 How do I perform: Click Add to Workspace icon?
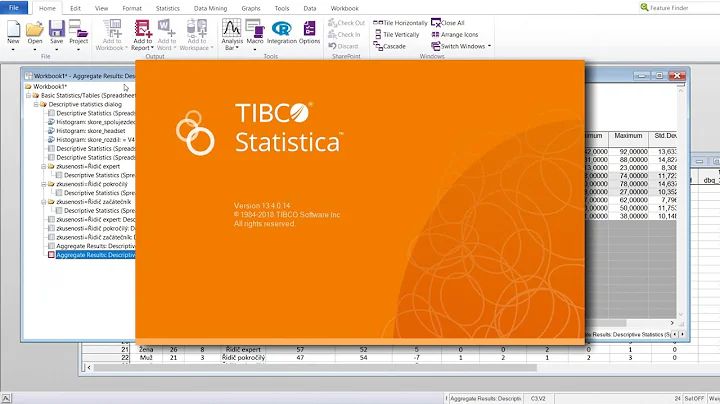(x=197, y=28)
